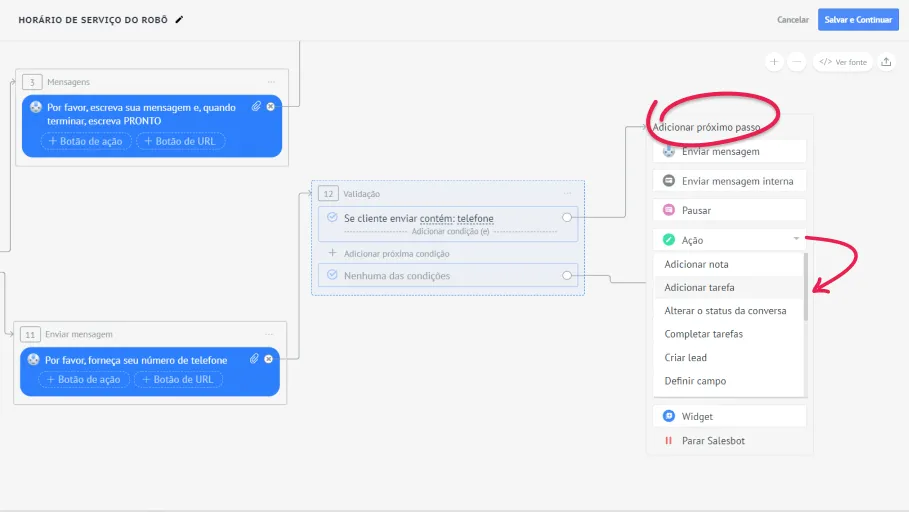Viewport: 909px width, 512px height.
Task: Add Botão de ação to the telefone message
Action: pos(84,379)
